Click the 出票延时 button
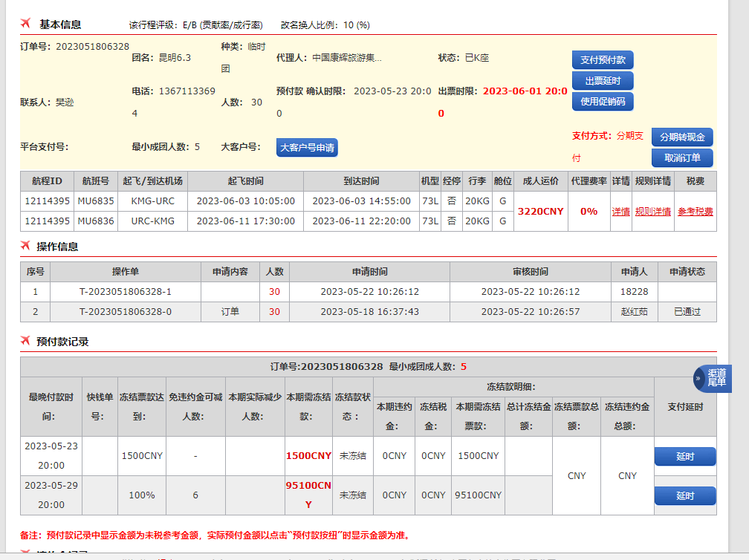 point(603,81)
